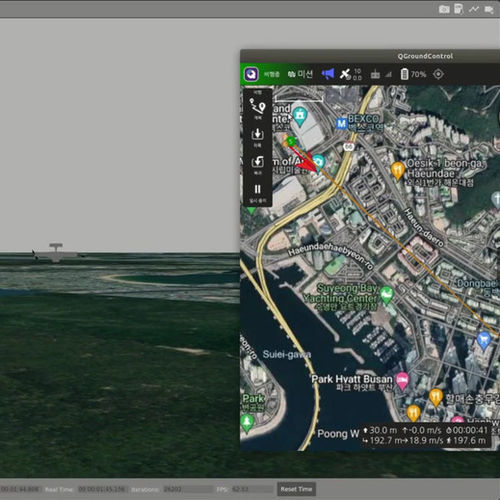Open the Gazebo plot graph icon
Viewport: 500px width, 500px height.
474,9
